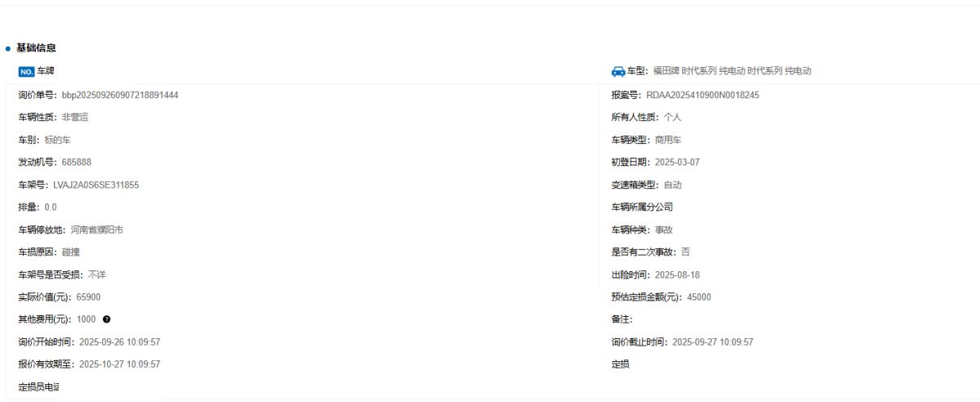This screenshot has height=402, width=980.
Task: Click the VIN value LVAJ2A0S6SE311855
Action: (96, 185)
